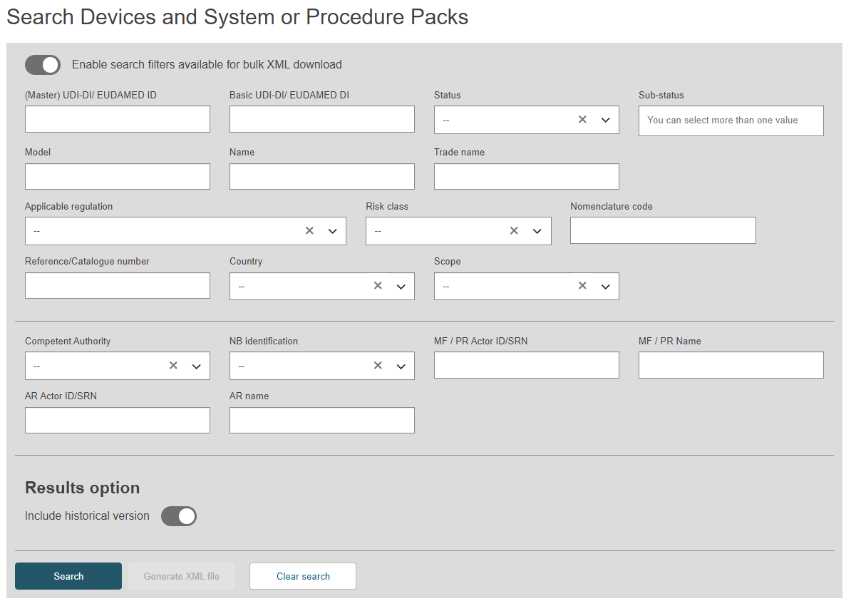Focus the Trade name input field
Viewport: 861px width, 616px height.
(x=527, y=176)
